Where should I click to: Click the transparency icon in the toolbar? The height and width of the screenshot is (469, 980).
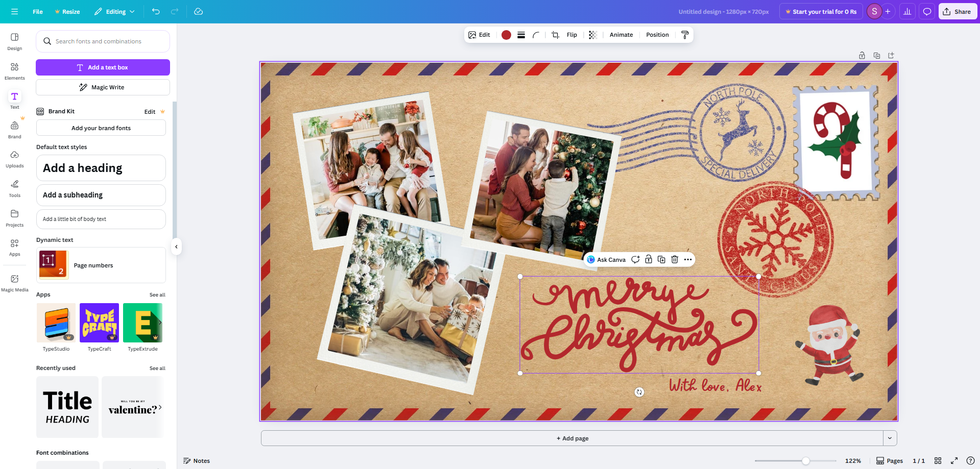(x=592, y=35)
